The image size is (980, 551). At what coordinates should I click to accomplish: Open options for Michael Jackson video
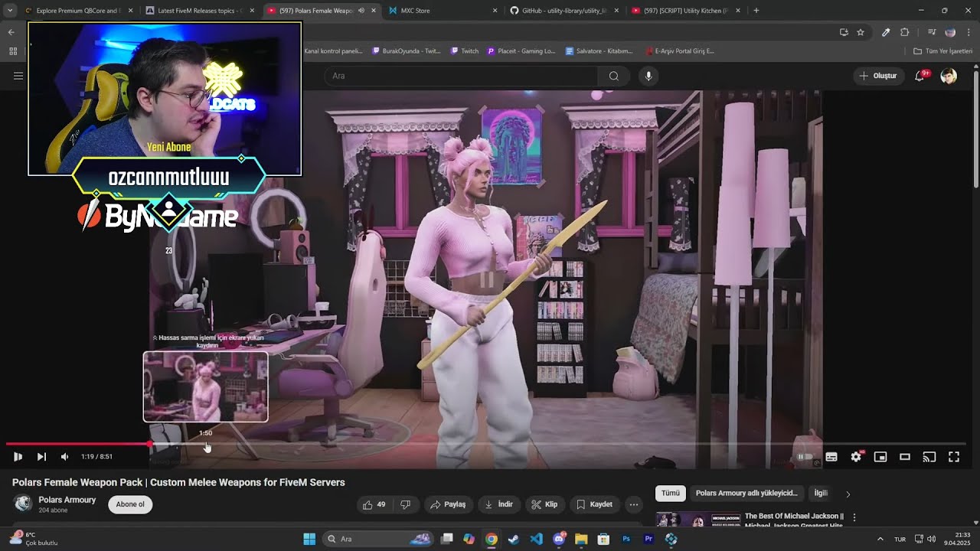pyautogui.click(x=854, y=518)
